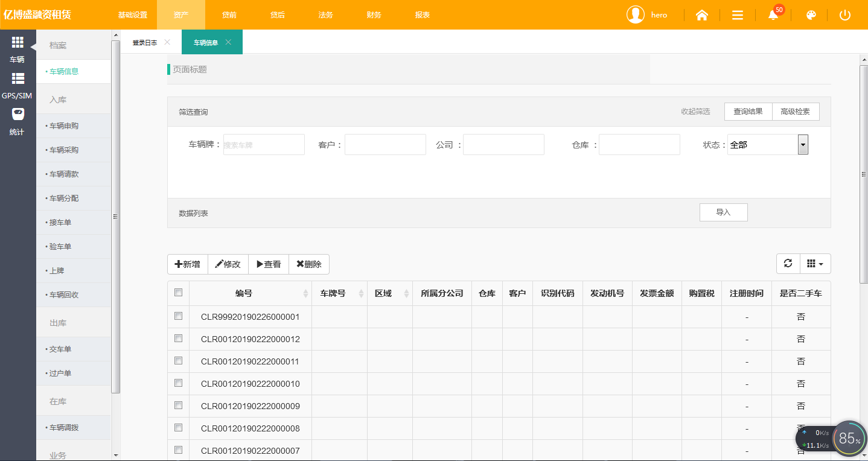The image size is (868, 461).
Task: Open notifications bell with 50 badge
Action: (773, 15)
